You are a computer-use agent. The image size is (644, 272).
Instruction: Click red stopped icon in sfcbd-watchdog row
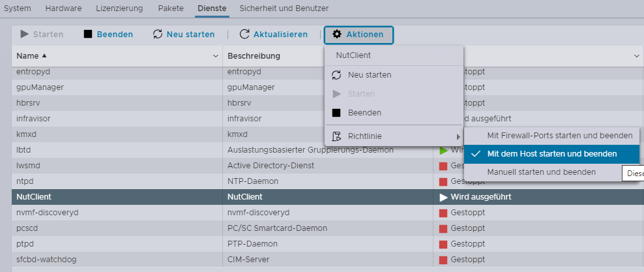443,260
